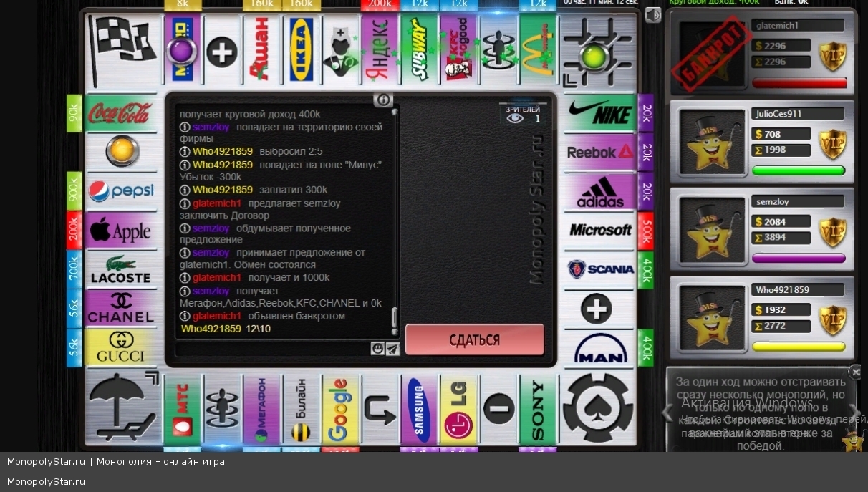Select the McDonald's company cell
Screen dimensions: 868x492
tap(538, 50)
